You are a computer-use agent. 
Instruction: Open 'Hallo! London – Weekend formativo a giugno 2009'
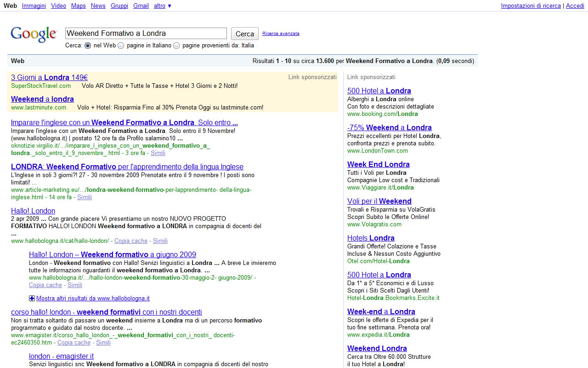(113, 254)
